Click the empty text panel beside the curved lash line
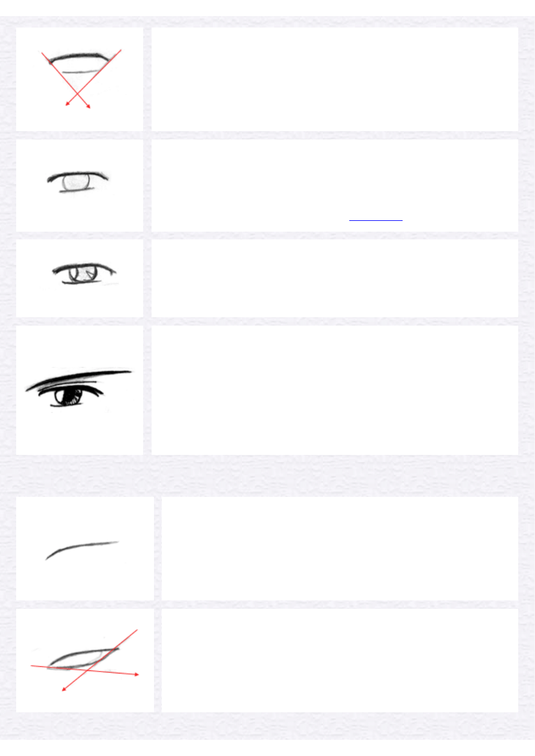The width and height of the screenshot is (535, 756). 340,548
